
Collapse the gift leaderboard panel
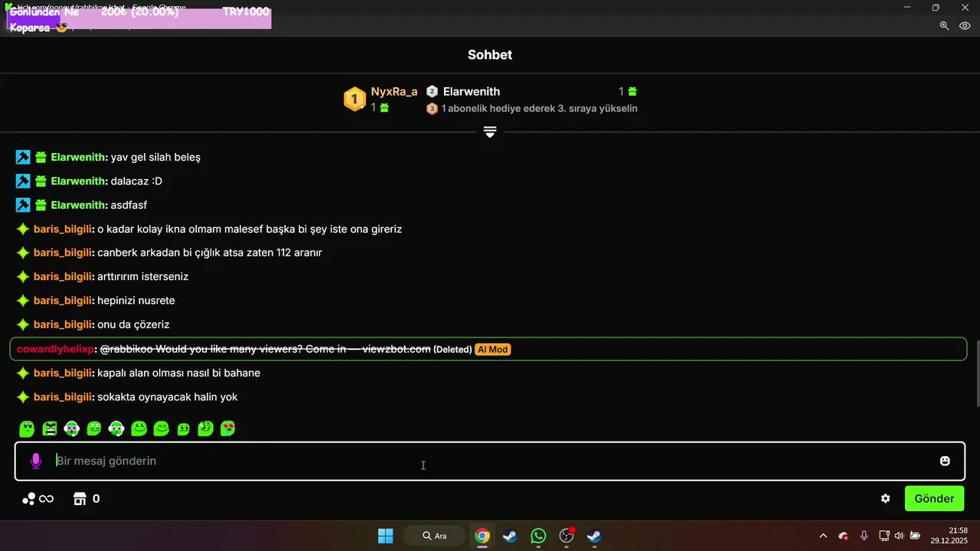(x=490, y=132)
